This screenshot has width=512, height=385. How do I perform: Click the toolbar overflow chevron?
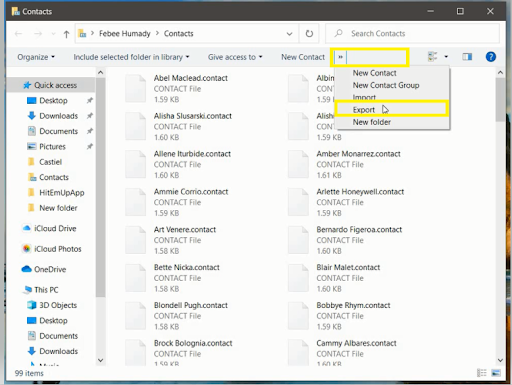point(340,57)
